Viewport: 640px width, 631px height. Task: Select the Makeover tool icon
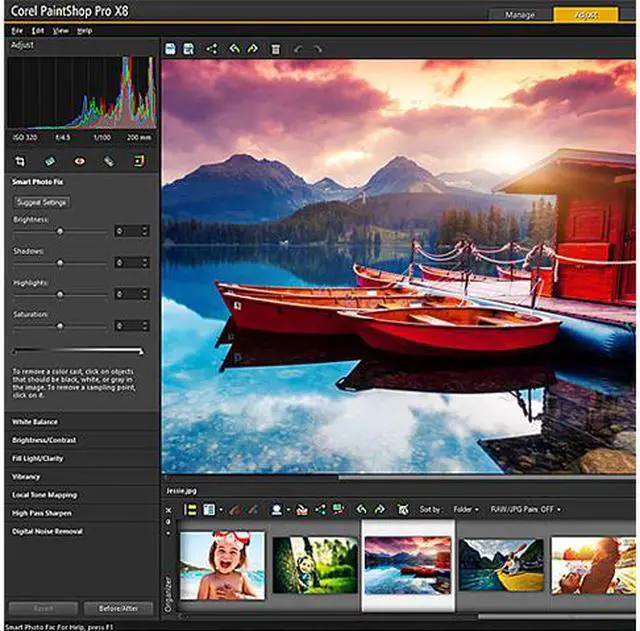click(109, 160)
